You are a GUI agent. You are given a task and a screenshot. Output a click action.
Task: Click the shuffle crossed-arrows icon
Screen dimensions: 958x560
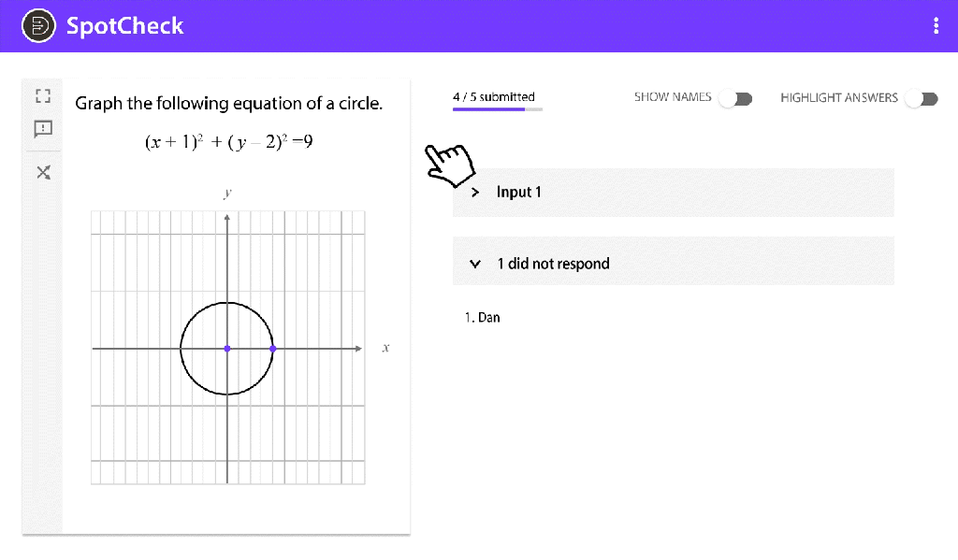coord(43,173)
